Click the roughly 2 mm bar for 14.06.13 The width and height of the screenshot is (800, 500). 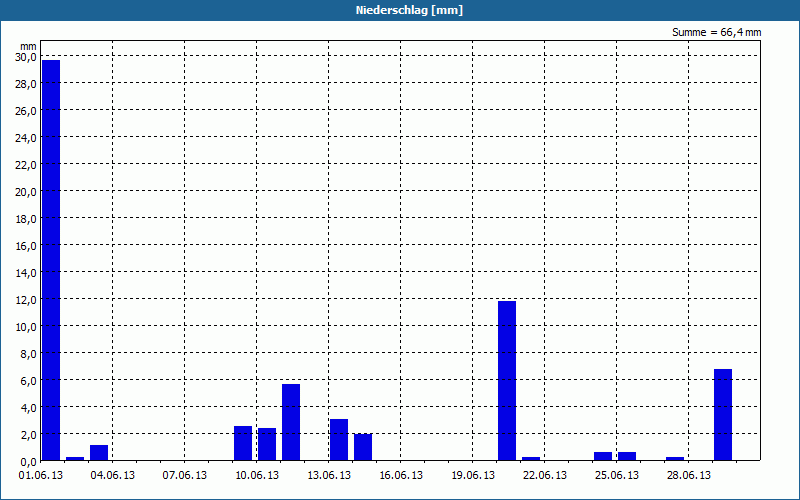(x=363, y=447)
